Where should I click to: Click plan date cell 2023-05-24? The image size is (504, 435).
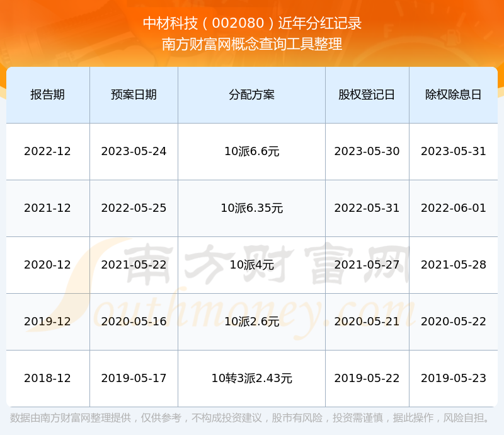pos(134,151)
